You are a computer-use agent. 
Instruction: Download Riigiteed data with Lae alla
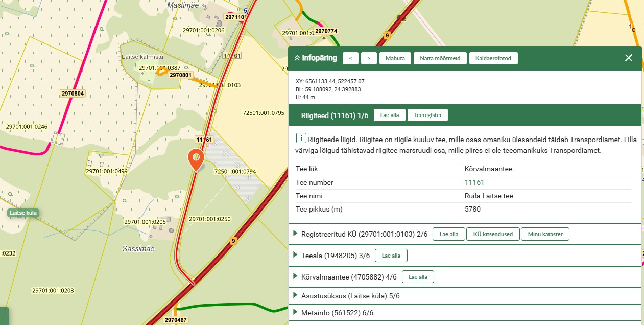(x=390, y=115)
